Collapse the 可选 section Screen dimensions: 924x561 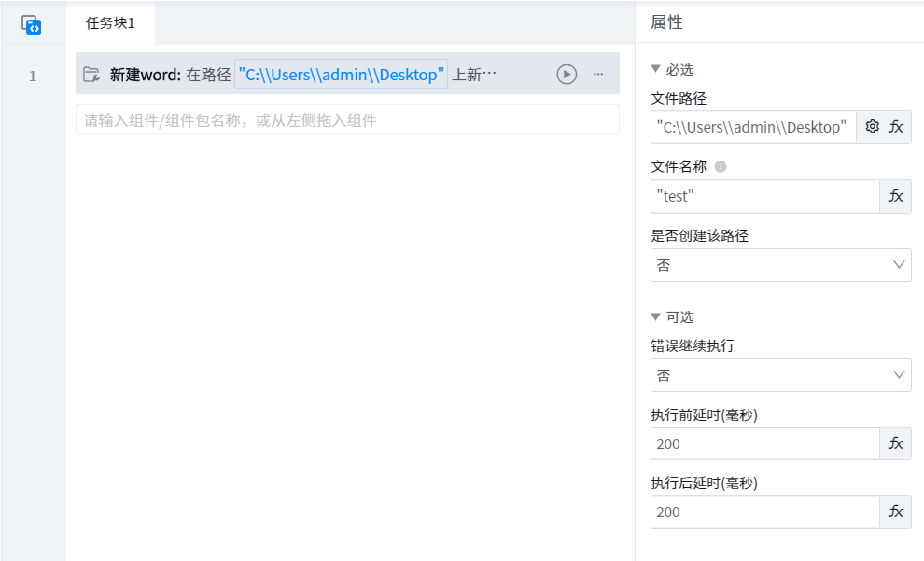coord(656,317)
